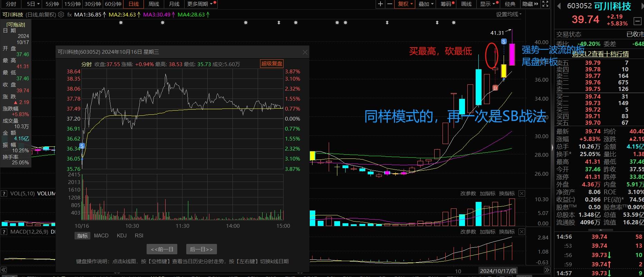Switch to 经典 classic layout
644x277 pixels.
pos(510,4)
